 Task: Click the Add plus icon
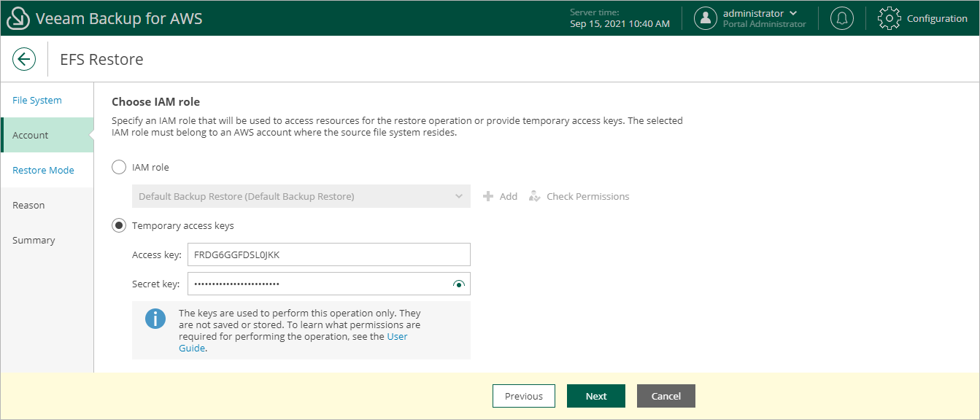488,196
